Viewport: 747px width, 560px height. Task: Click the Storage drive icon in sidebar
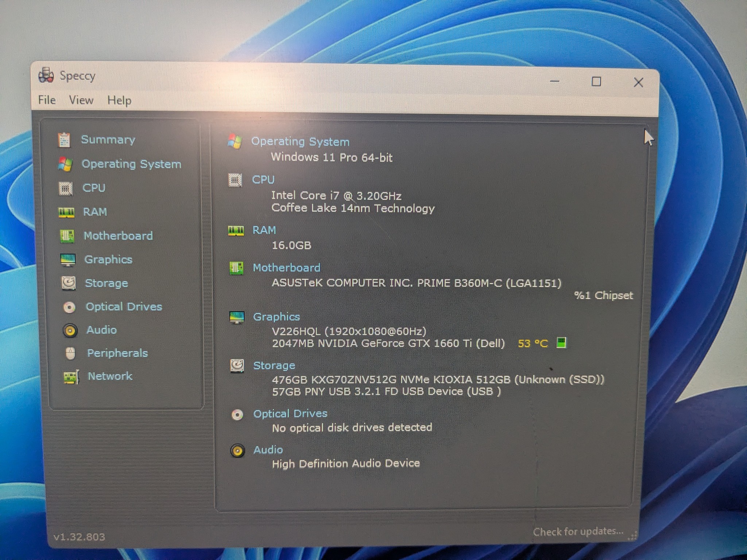[69, 283]
